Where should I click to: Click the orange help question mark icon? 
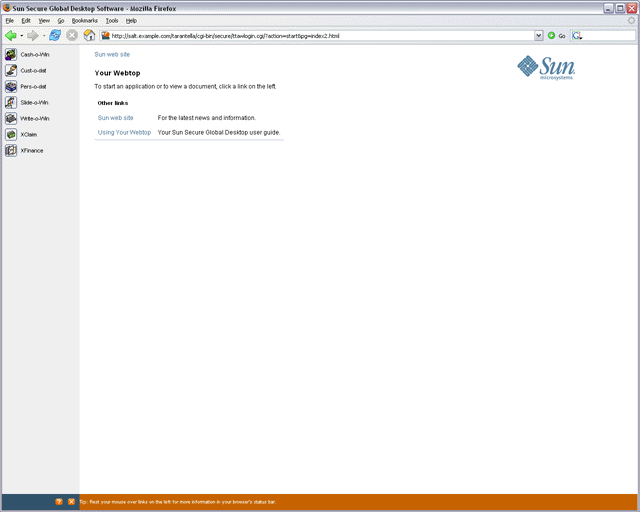tap(59, 502)
